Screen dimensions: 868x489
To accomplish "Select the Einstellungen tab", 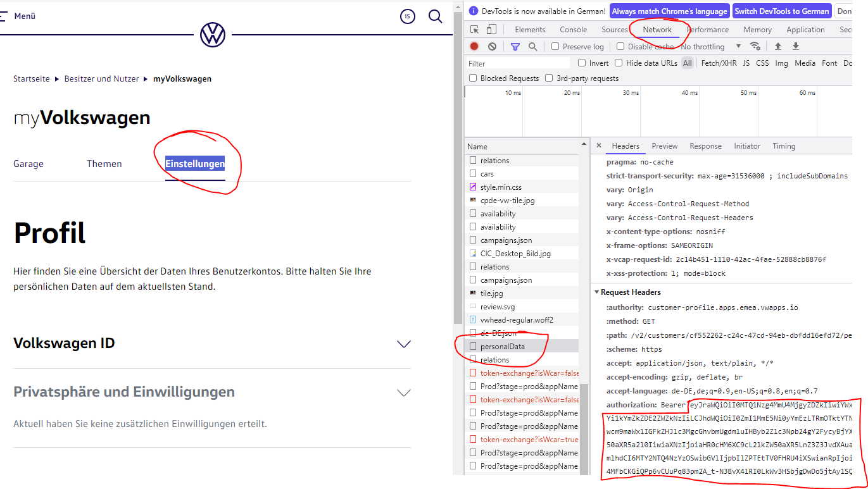I will (x=195, y=164).
